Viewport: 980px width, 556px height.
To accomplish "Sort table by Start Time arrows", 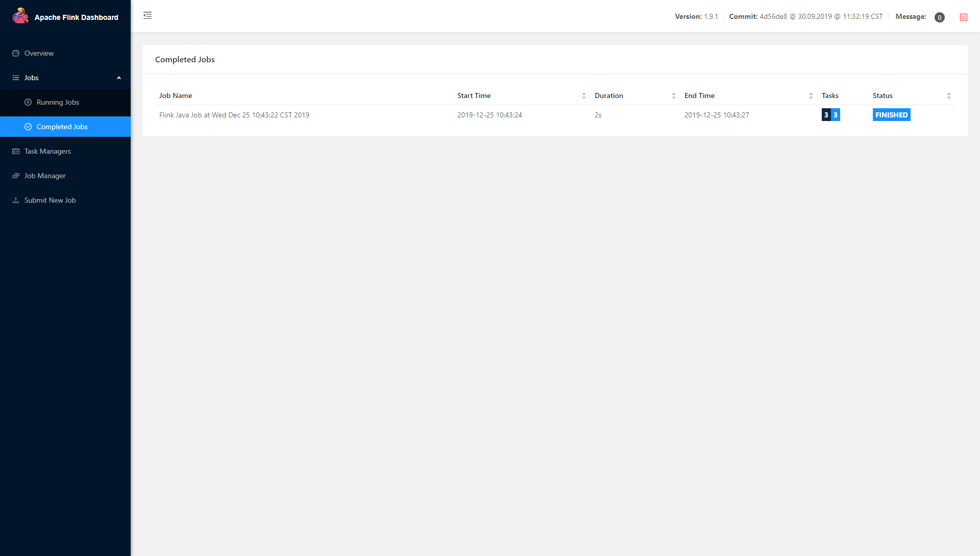I will 583,95.
